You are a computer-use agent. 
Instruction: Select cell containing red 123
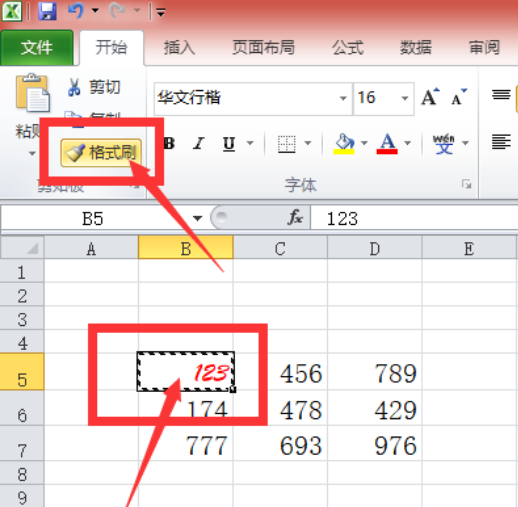186,371
